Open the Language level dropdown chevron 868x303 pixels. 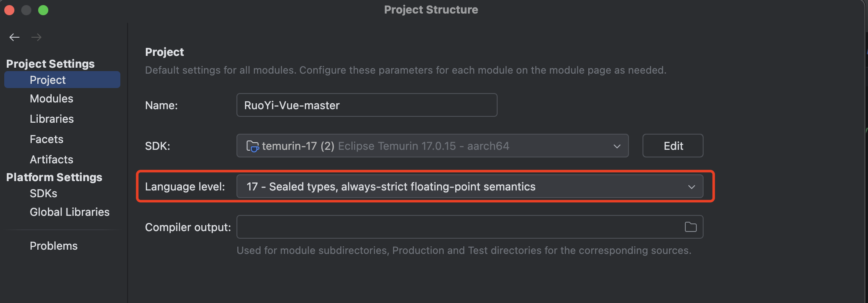pos(691,187)
